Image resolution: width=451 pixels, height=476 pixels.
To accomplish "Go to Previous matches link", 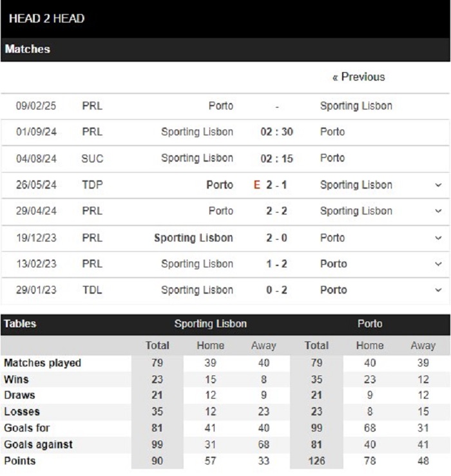I will [358, 77].
